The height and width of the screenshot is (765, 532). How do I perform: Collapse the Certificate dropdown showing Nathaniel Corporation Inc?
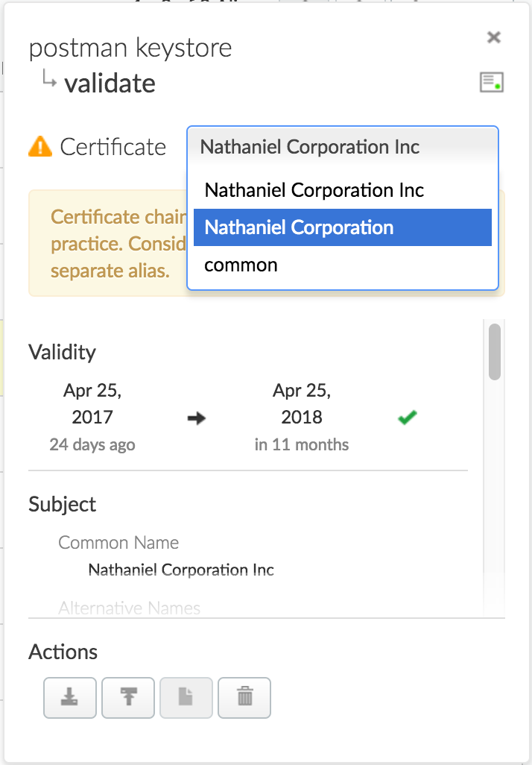(x=342, y=147)
